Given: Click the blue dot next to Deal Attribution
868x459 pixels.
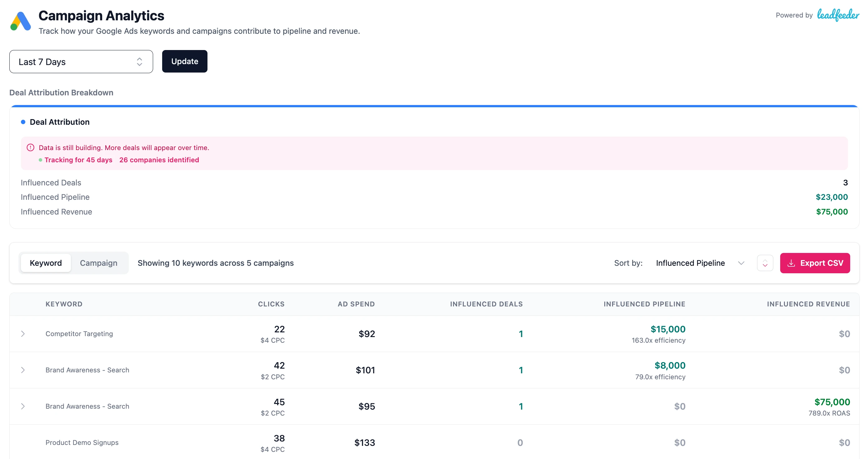Looking at the screenshot, I should pos(22,121).
